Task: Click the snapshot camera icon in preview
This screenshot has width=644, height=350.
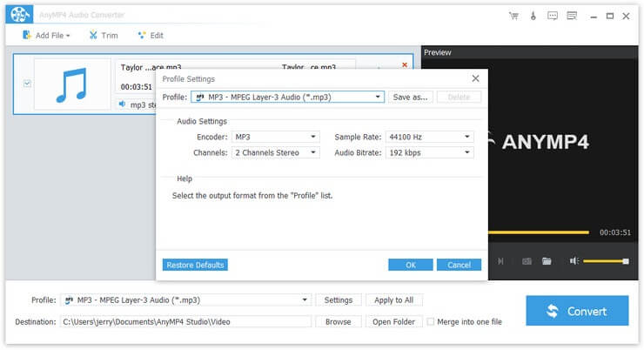Action: [x=527, y=260]
